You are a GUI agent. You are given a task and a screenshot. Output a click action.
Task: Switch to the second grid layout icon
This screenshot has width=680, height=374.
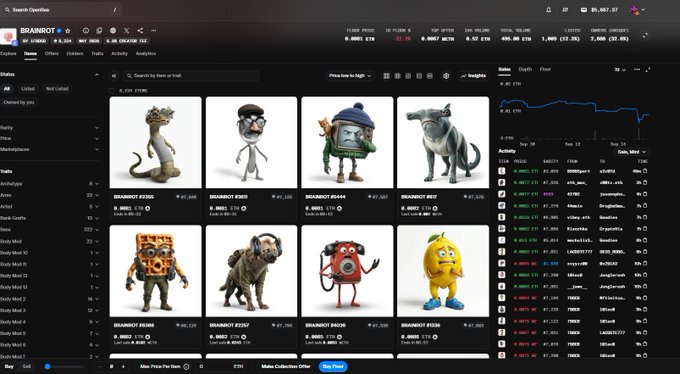point(397,76)
